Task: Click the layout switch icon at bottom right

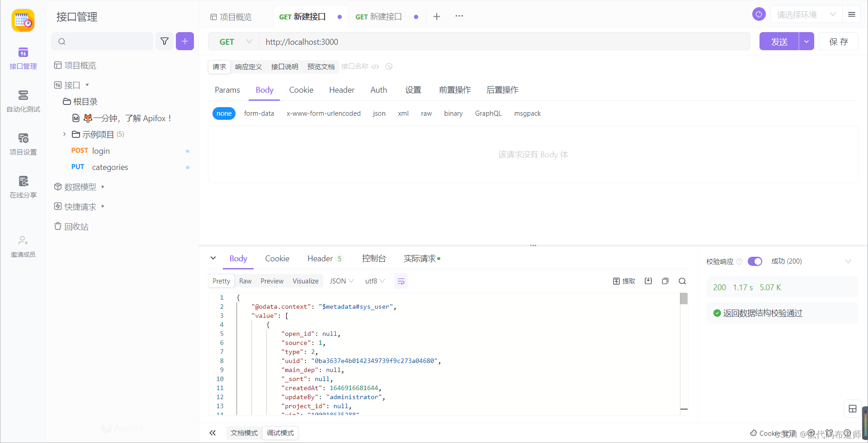Action: [x=853, y=409]
